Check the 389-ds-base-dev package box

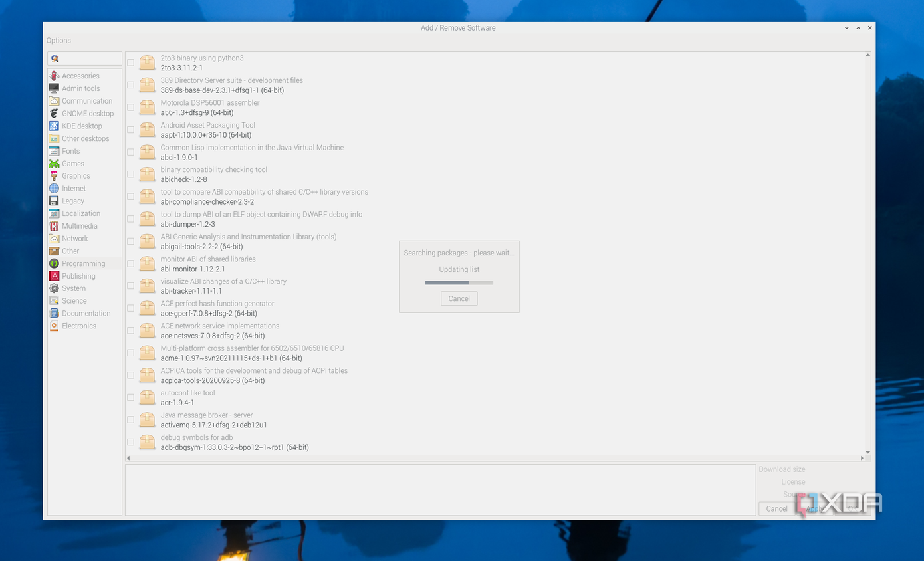130,85
